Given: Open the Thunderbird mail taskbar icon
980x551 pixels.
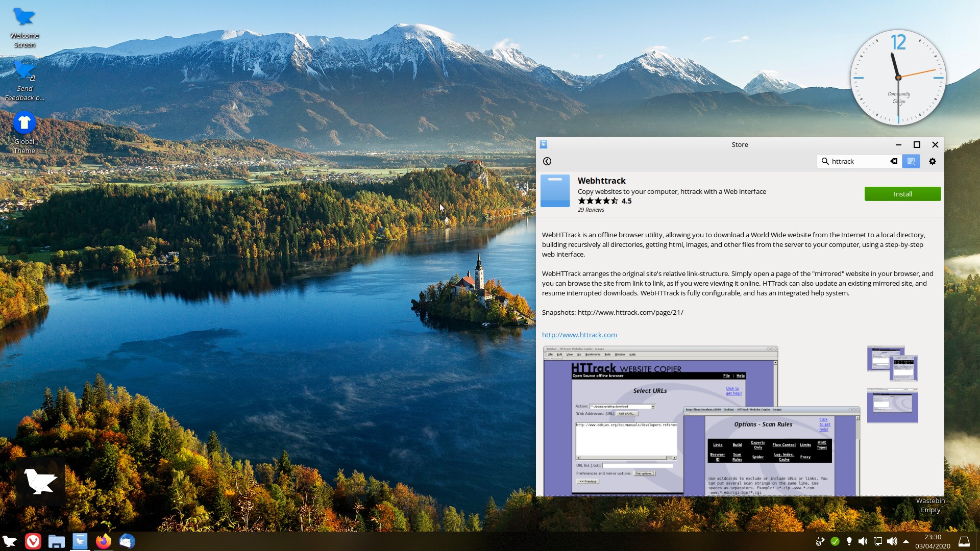Looking at the screenshot, I should [127, 541].
